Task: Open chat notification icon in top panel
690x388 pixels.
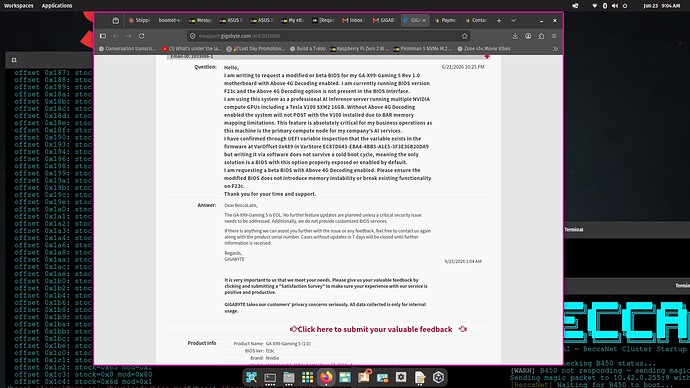Action: 575,6
